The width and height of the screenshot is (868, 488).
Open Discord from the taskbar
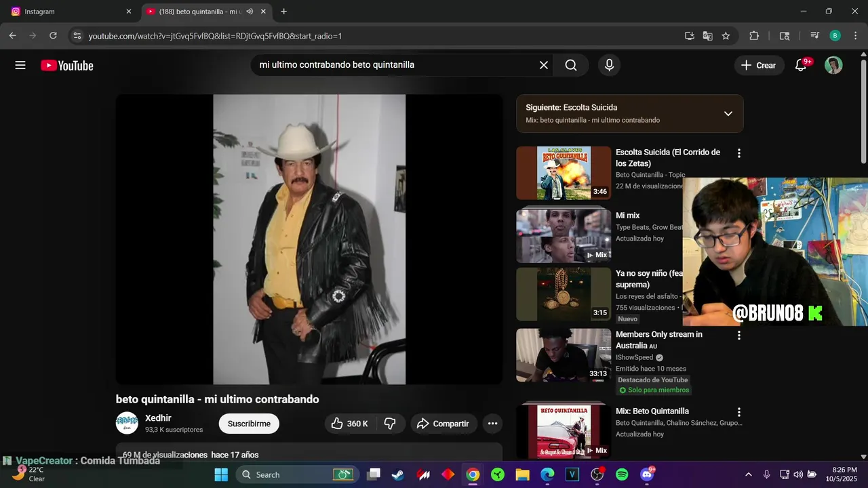(x=647, y=474)
